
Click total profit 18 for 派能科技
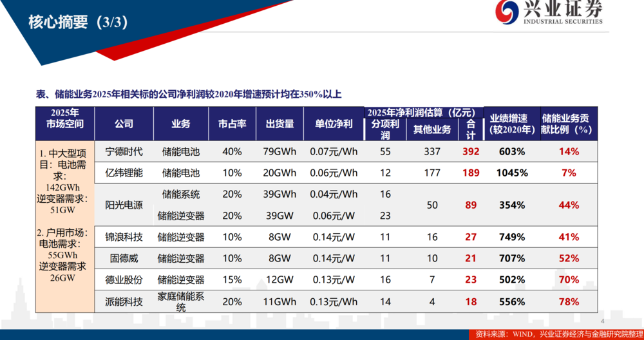471,302
